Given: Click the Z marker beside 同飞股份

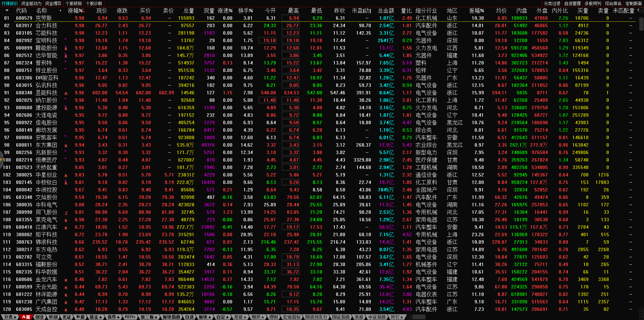Looking at the screenshot, I should click(x=66, y=213).
